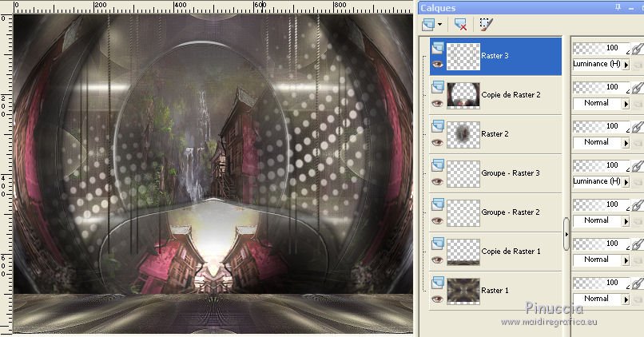Click the Copie de Raster 2 link icon
This screenshot has height=337, width=644.
coord(637,88)
